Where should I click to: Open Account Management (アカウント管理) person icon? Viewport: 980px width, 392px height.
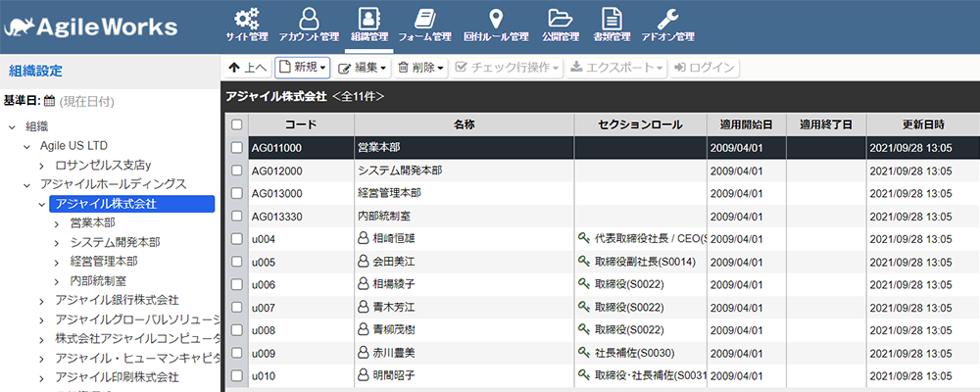[309, 19]
